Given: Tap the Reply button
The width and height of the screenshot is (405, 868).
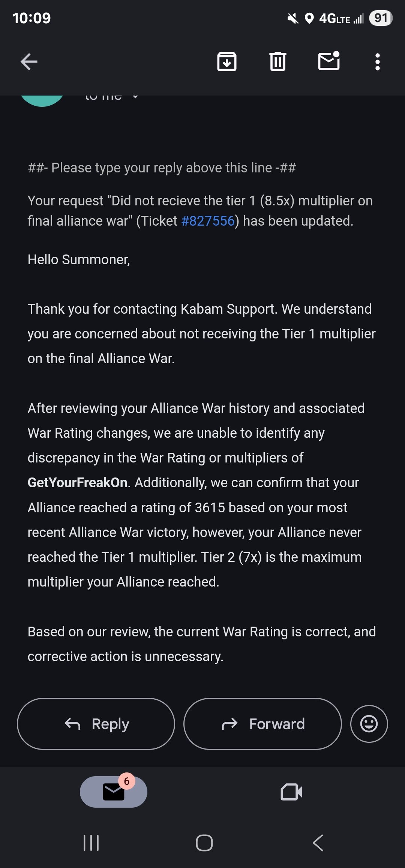Looking at the screenshot, I should pos(96,724).
